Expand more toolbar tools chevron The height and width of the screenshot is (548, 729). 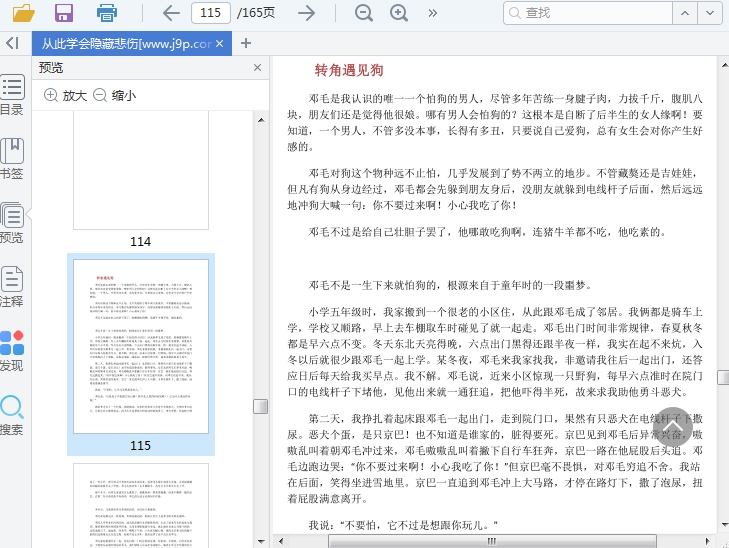pos(432,13)
